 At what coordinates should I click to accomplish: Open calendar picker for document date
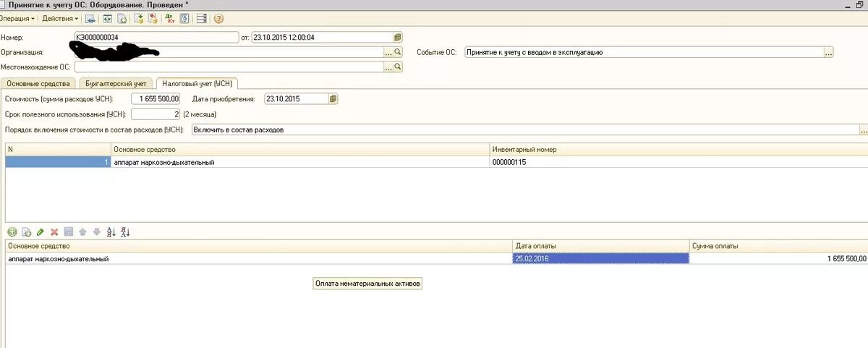pos(398,37)
